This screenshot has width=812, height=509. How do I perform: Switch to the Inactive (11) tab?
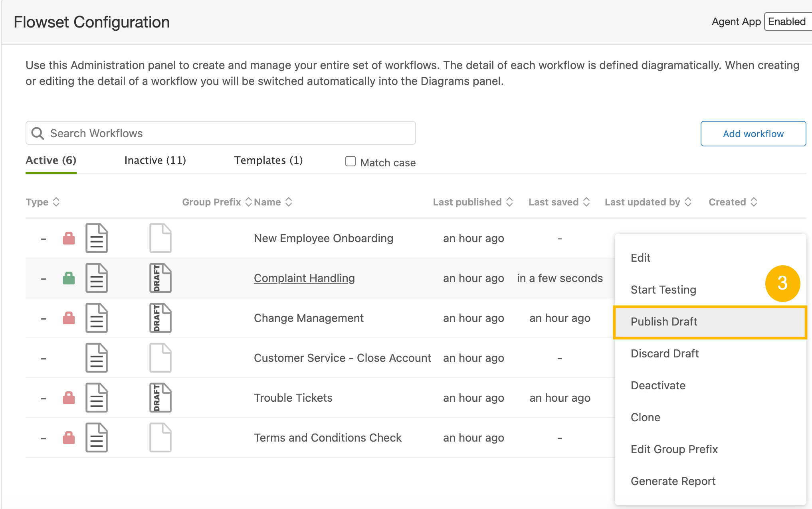(155, 160)
